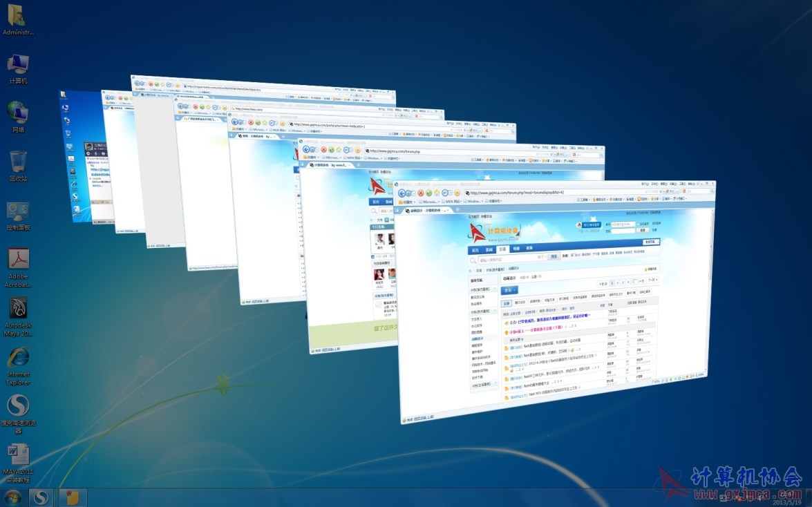The height and width of the screenshot is (507, 812).
Task: Click the 登录 login button beside password field
Action: 643,230
